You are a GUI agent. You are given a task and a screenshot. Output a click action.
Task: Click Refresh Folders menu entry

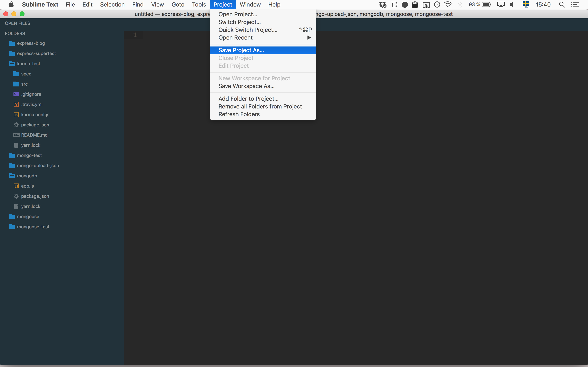click(x=239, y=114)
